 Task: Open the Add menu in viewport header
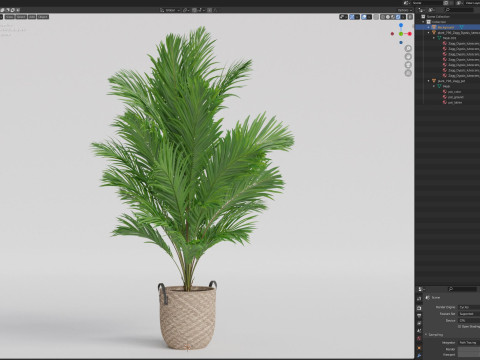[x=32, y=17]
